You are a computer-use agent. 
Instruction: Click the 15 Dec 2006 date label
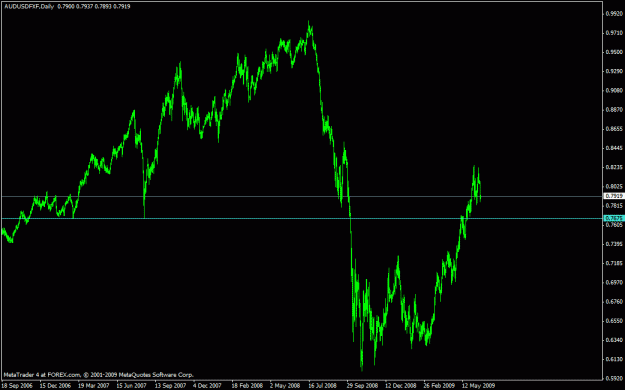pyautogui.click(x=55, y=386)
